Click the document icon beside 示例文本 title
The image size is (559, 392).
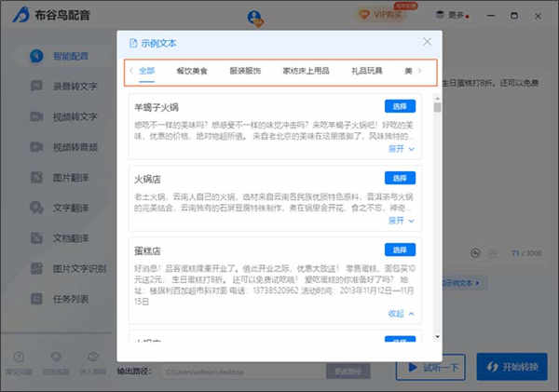pyautogui.click(x=133, y=43)
